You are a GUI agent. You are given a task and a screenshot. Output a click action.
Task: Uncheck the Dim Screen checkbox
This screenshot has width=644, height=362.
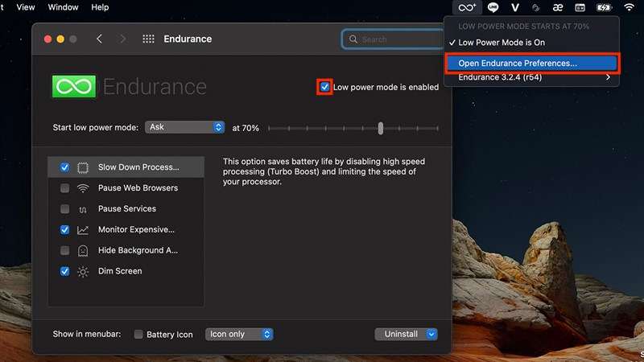pos(64,271)
